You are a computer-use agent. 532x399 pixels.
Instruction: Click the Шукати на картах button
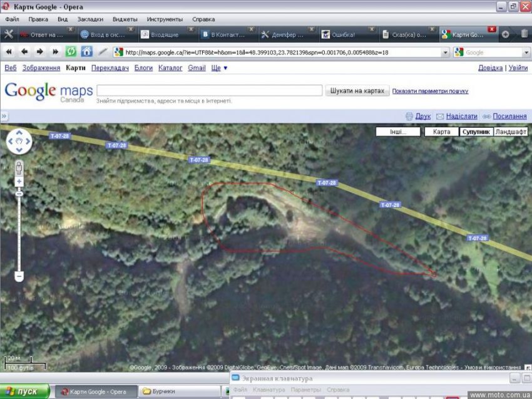click(357, 91)
